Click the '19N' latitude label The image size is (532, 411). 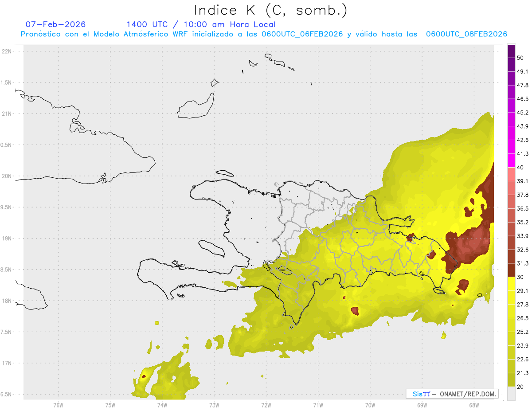click(x=8, y=239)
